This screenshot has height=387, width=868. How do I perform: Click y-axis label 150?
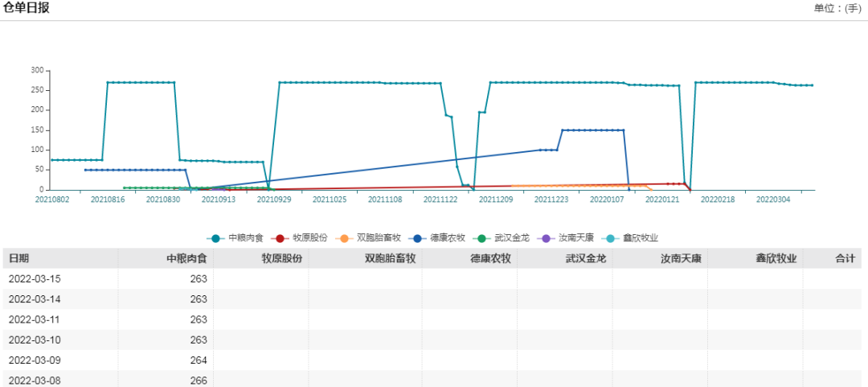pyautogui.click(x=37, y=130)
